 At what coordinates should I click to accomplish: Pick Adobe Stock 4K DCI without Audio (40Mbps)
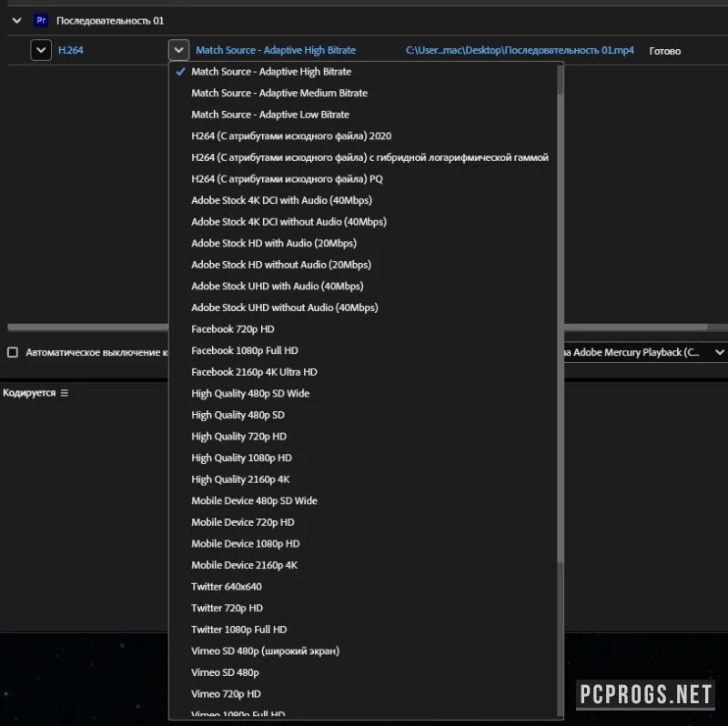pyautogui.click(x=363, y=221)
